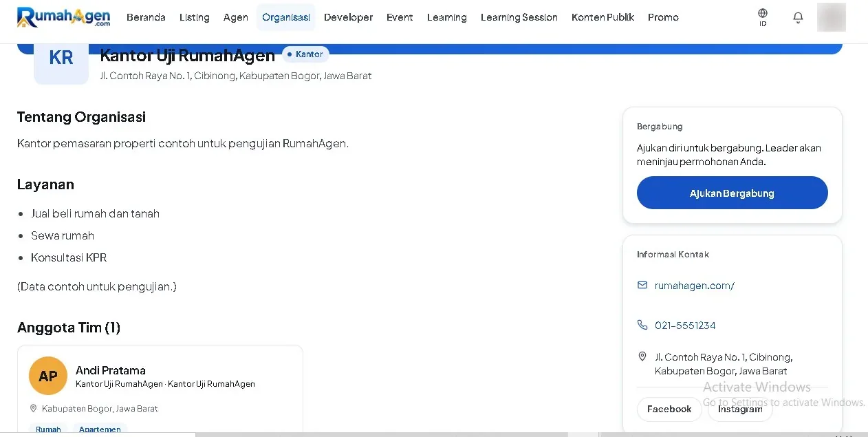Click the 'Sewa rumah' list item
This screenshot has height=437, width=868.
click(63, 235)
